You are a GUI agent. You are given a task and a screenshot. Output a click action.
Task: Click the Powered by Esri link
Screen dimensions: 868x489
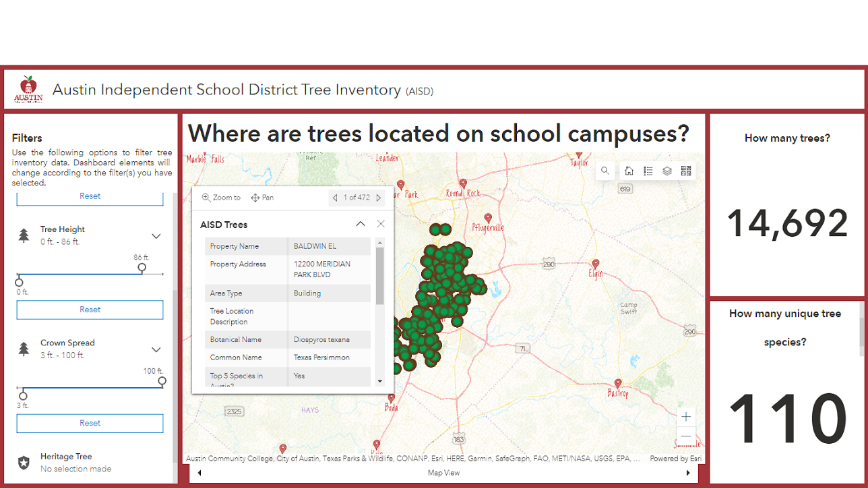[x=675, y=459]
